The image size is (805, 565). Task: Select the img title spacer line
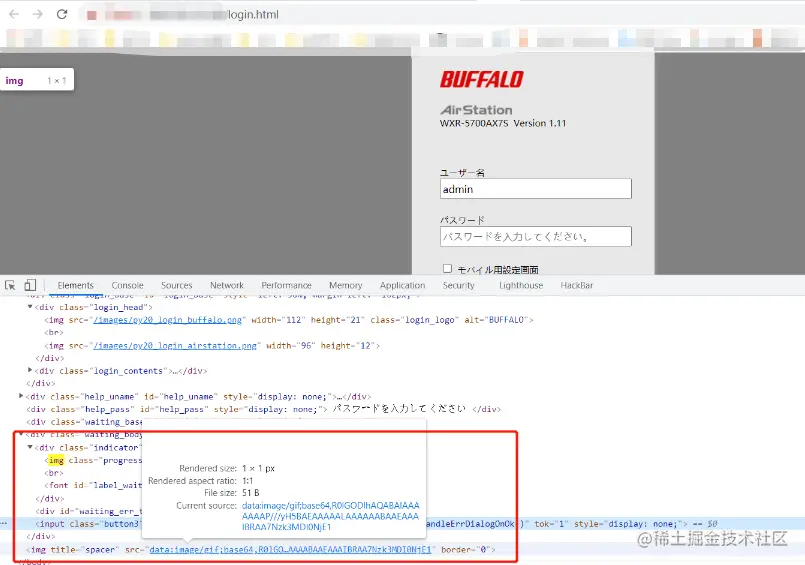point(261,550)
